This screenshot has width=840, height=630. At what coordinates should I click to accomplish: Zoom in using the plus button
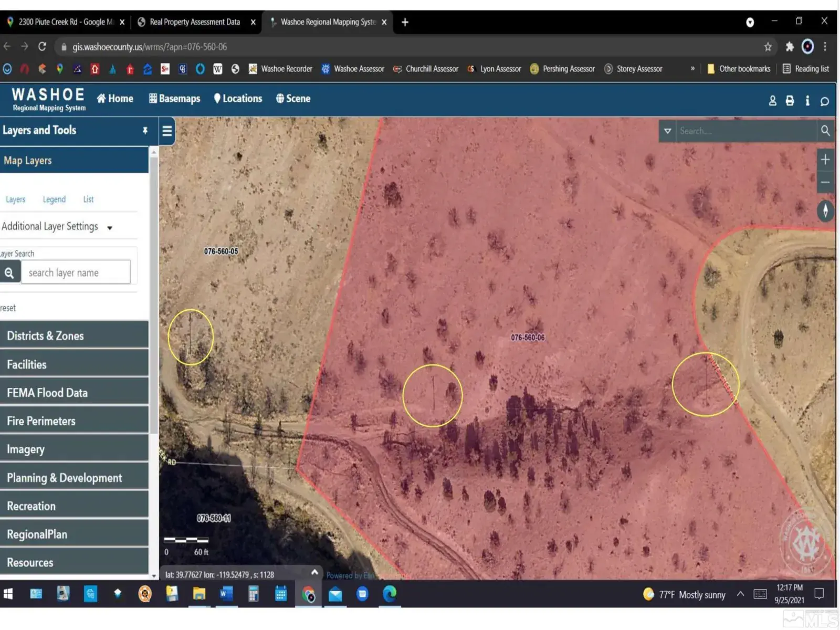click(825, 160)
